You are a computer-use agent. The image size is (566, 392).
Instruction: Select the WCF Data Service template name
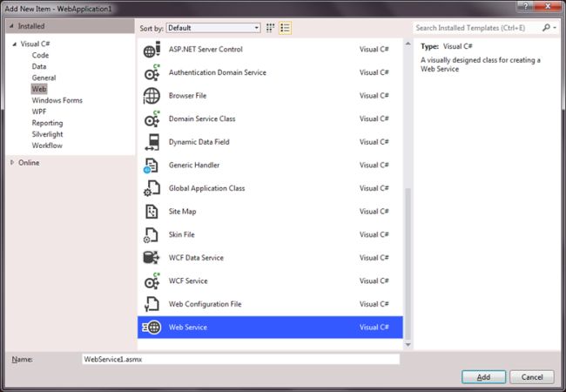pos(196,258)
